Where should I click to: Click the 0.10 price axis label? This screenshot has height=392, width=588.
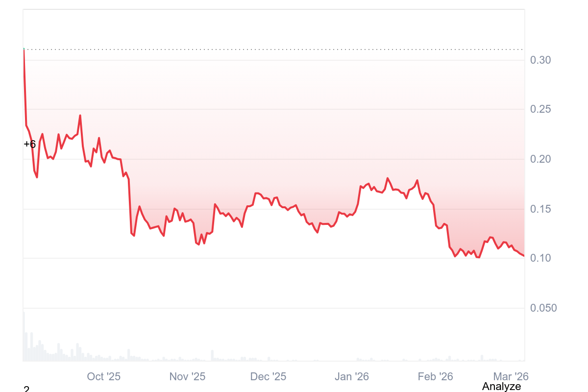point(540,258)
